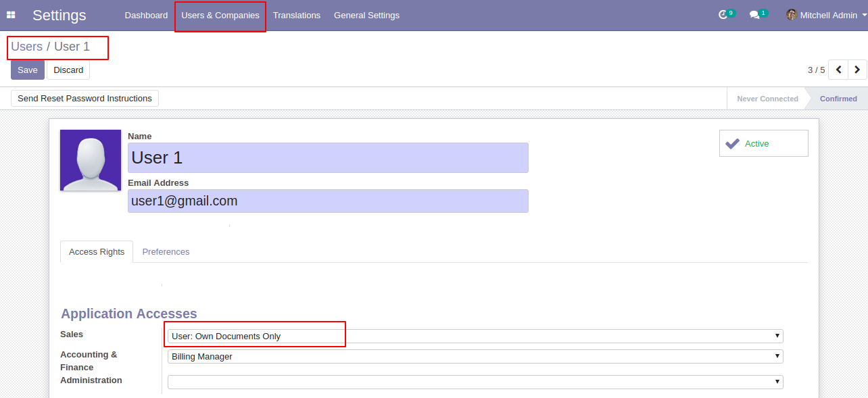Image resolution: width=868 pixels, height=398 pixels.
Task: Open the Accounting & Finance dropdown
Action: click(475, 356)
